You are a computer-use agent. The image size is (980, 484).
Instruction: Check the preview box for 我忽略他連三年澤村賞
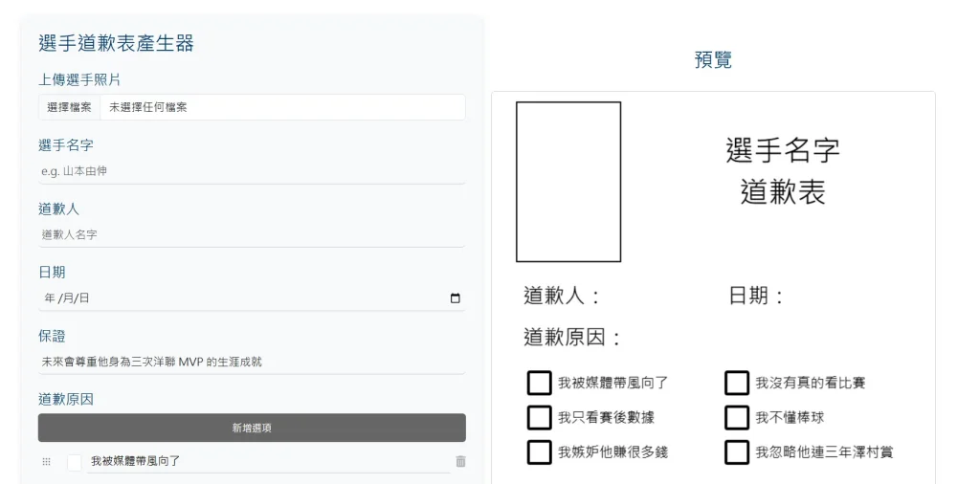(x=736, y=452)
